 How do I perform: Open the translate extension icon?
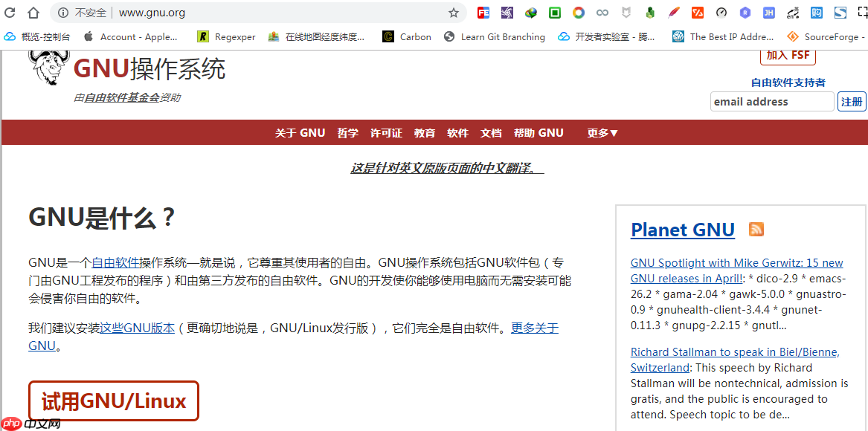coord(792,12)
